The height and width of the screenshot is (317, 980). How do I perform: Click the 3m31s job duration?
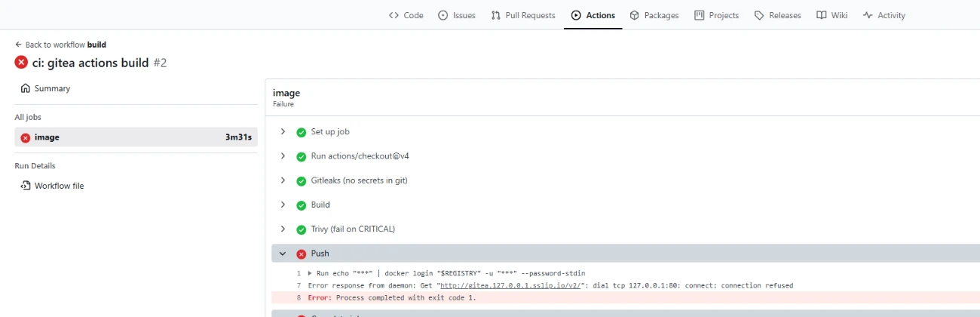click(238, 137)
